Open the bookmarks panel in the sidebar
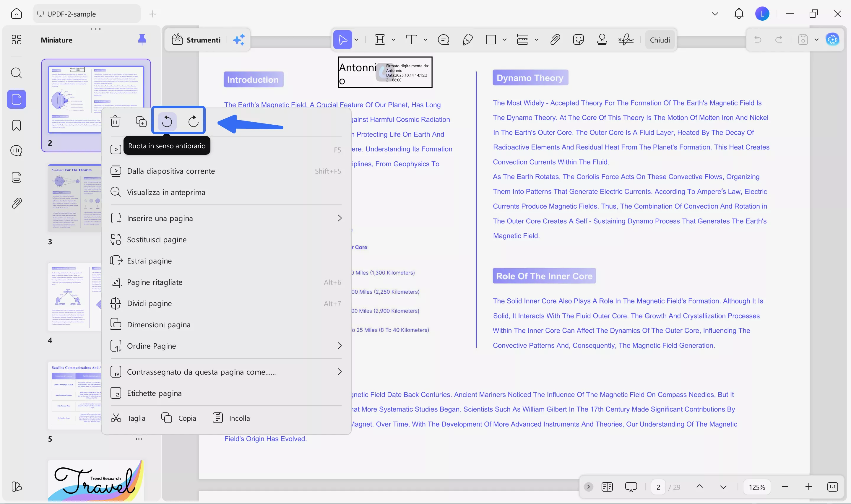 tap(16, 125)
